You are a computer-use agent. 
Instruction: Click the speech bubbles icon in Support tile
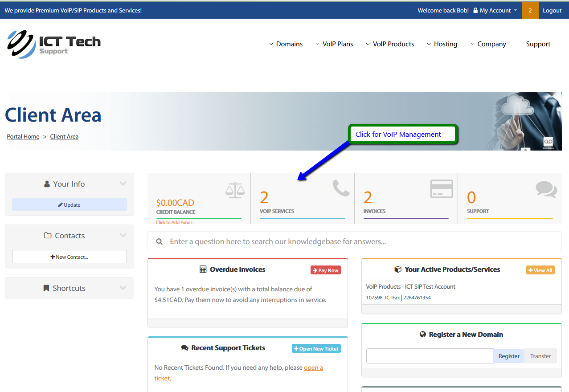tap(546, 189)
